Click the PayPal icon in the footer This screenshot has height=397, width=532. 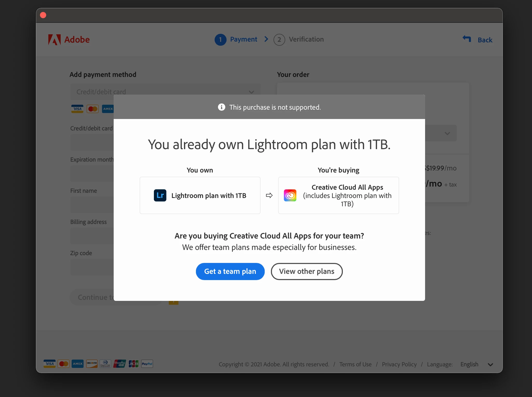(x=147, y=364)
